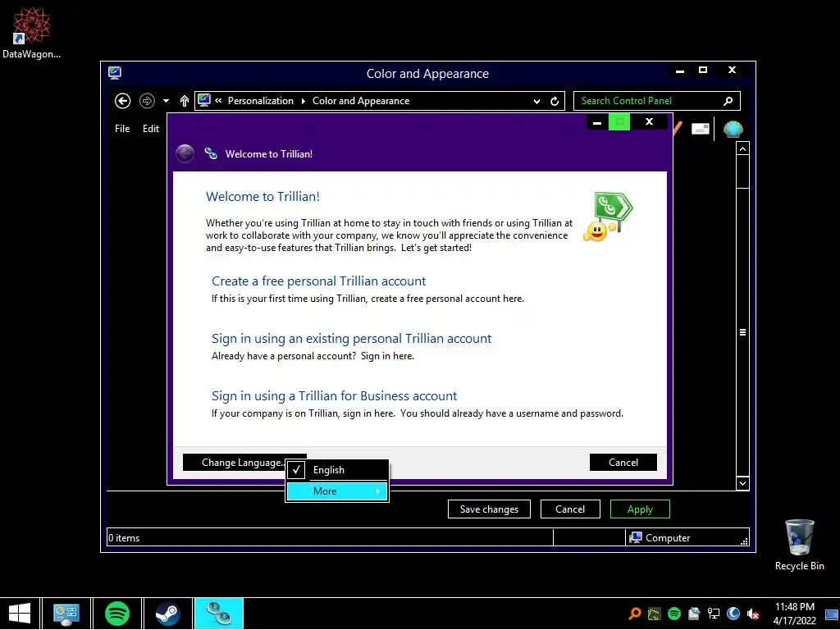Open the Edit menu
Image resolution: width=840 pixels, height=630 pixels.
coord(151,129)
